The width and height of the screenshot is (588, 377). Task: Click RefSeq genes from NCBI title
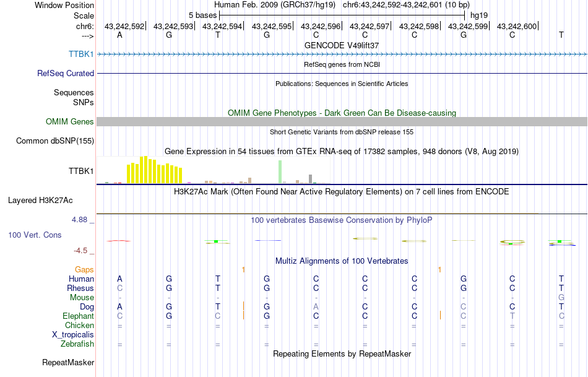pos(342,64)
